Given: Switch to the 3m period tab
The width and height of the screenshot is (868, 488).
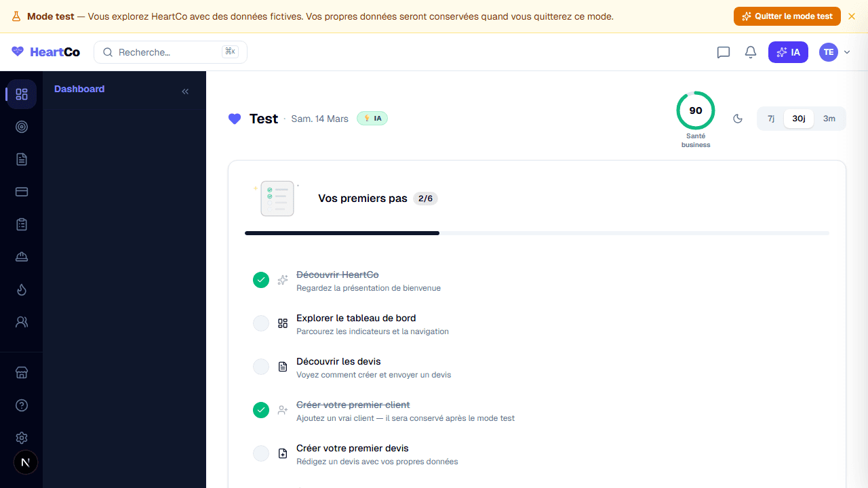Looking at the screenshot, I should tap(829, 119).
